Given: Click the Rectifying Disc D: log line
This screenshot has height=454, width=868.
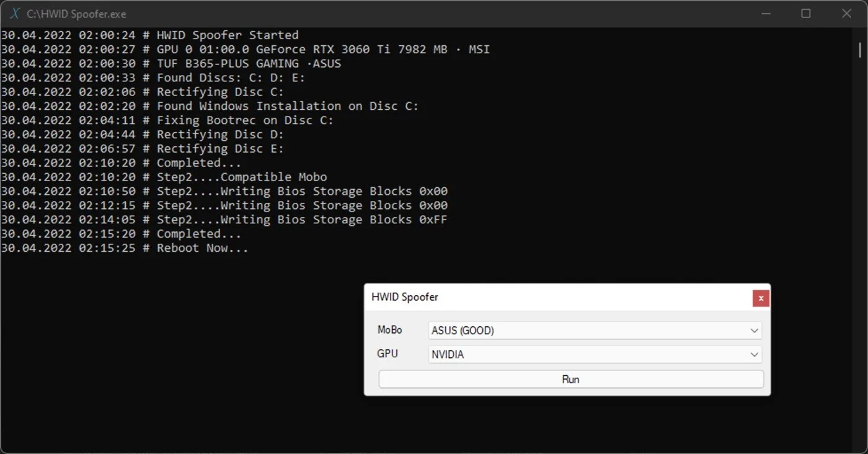Looking at the screenshot, I should 143,135.
